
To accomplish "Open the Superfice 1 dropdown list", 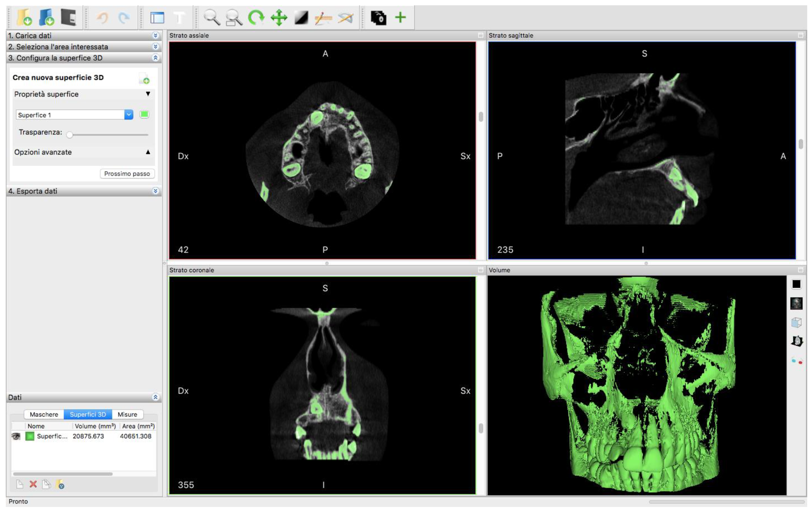I will [x=128, y=115].
